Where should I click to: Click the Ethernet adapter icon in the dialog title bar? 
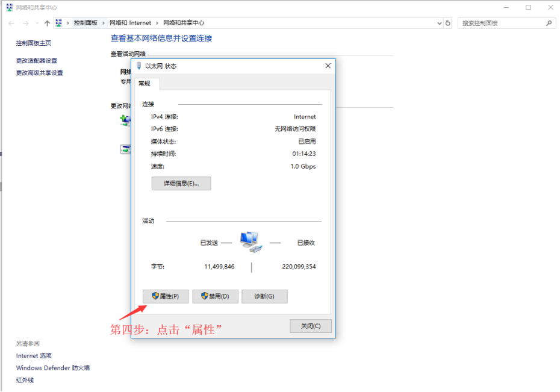pos(138,66)
